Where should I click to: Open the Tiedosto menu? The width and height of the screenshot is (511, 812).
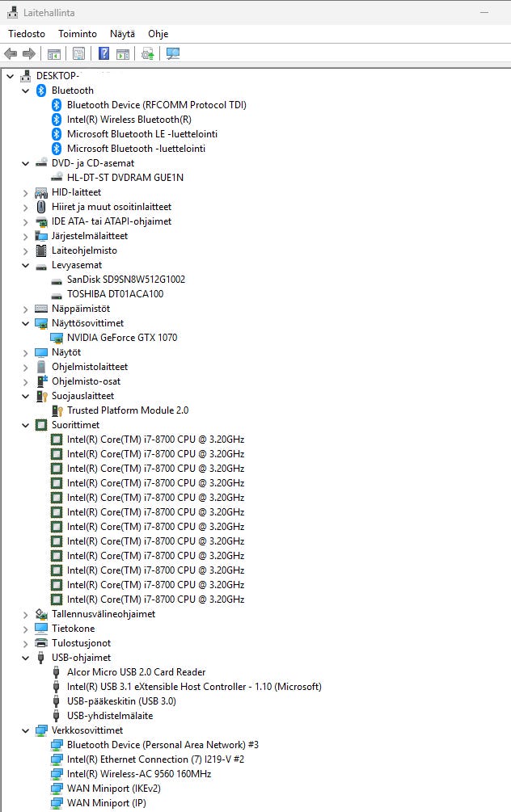[27, 34]
